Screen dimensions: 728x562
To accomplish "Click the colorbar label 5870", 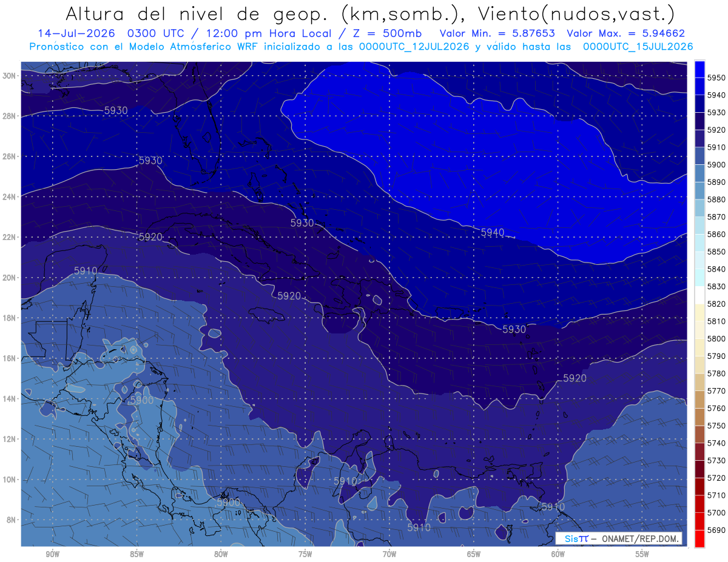I will tap(716, 217).
